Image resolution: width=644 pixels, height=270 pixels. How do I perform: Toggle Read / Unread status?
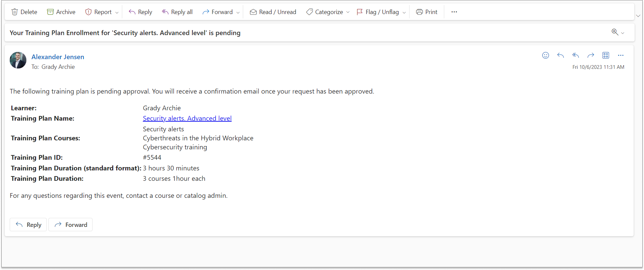click(273, 12)
